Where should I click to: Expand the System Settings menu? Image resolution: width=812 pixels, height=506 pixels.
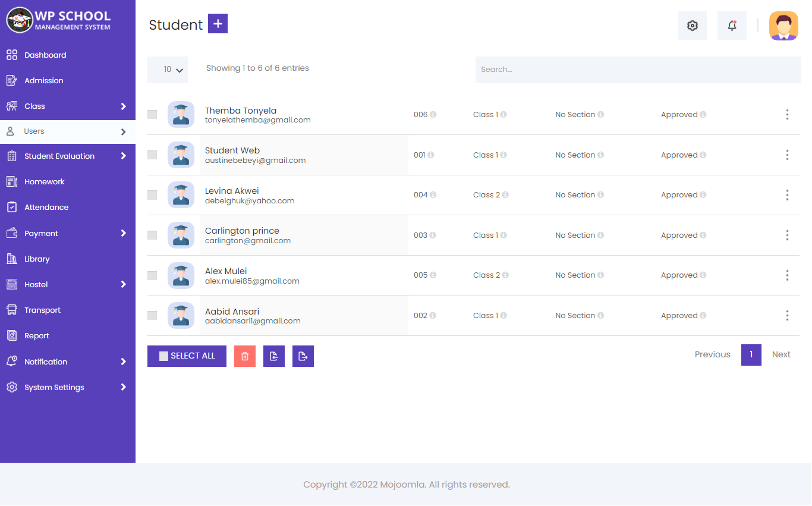53,387
